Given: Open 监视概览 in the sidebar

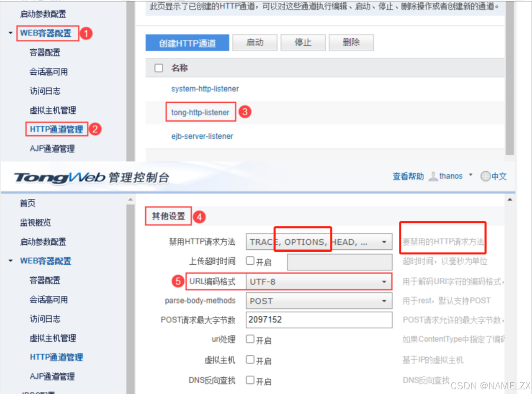Looking at the screenshot, I should point(35,222).
